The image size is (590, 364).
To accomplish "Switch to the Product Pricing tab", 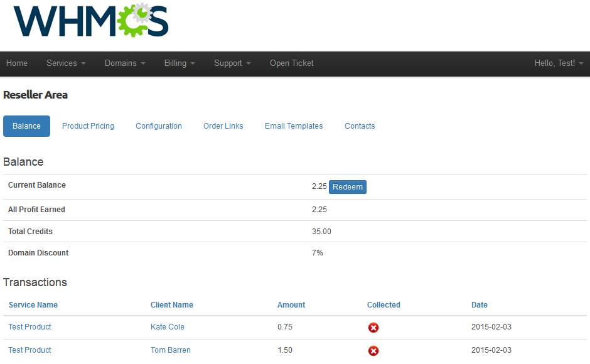I will coord(88,126).
